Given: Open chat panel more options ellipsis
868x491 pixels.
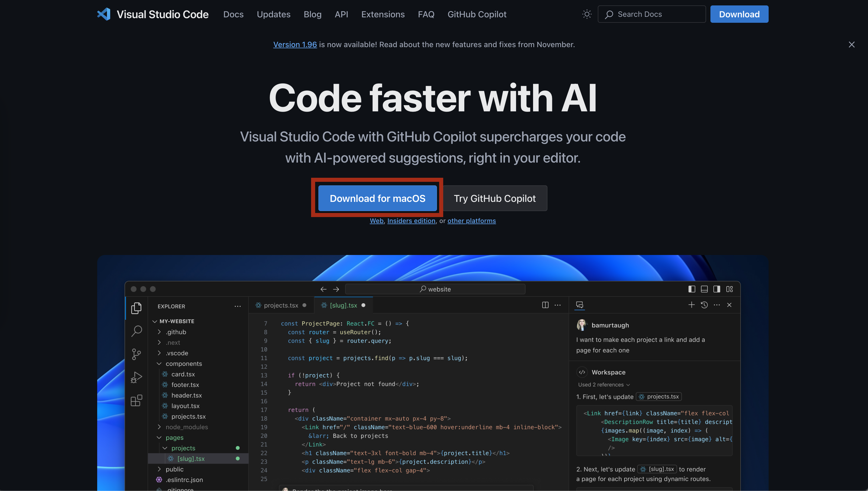Looking at the screenshot, I should [717, 305].
